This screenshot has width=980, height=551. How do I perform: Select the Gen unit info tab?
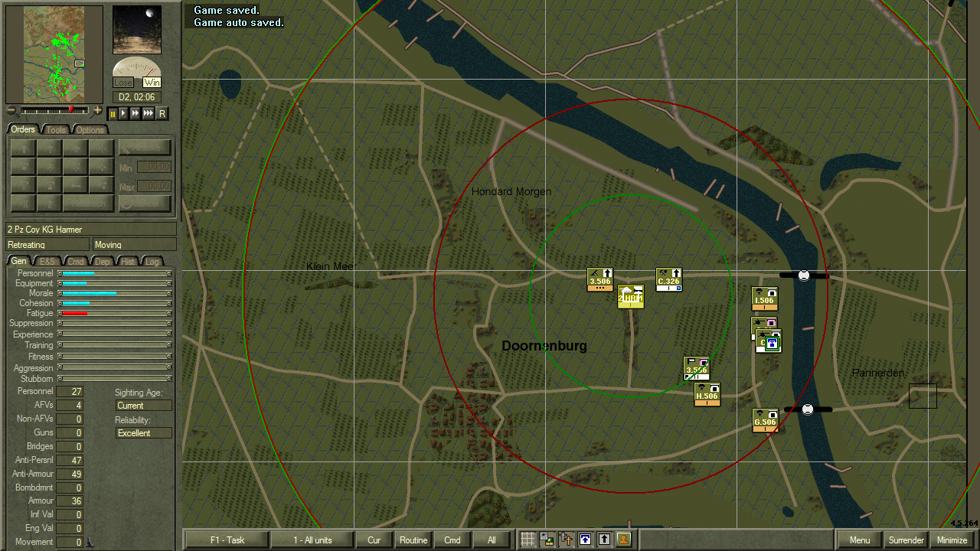18,262
